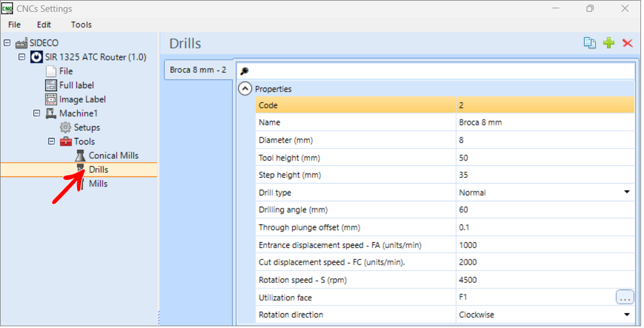
Task: Click the Image Label icon
Action: click(51, 99)
